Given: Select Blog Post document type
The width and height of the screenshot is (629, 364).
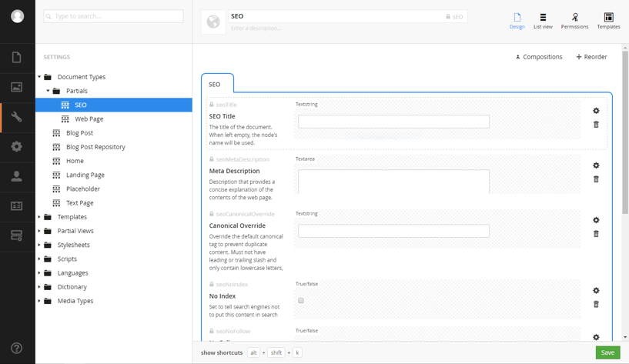Looking at the screenshot, I should coord(79,133).
